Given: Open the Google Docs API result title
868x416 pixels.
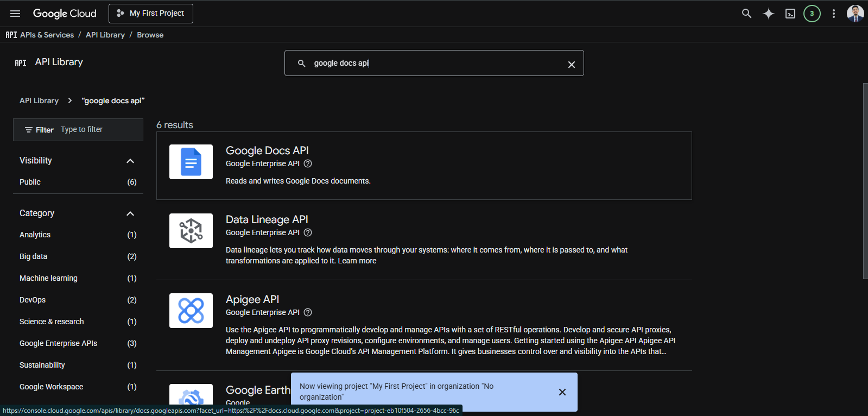Looking at the screenshot, I should (267, 150).
